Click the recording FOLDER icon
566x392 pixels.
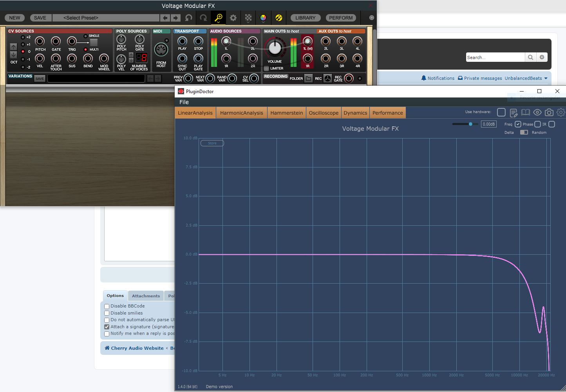coord(309,79)
